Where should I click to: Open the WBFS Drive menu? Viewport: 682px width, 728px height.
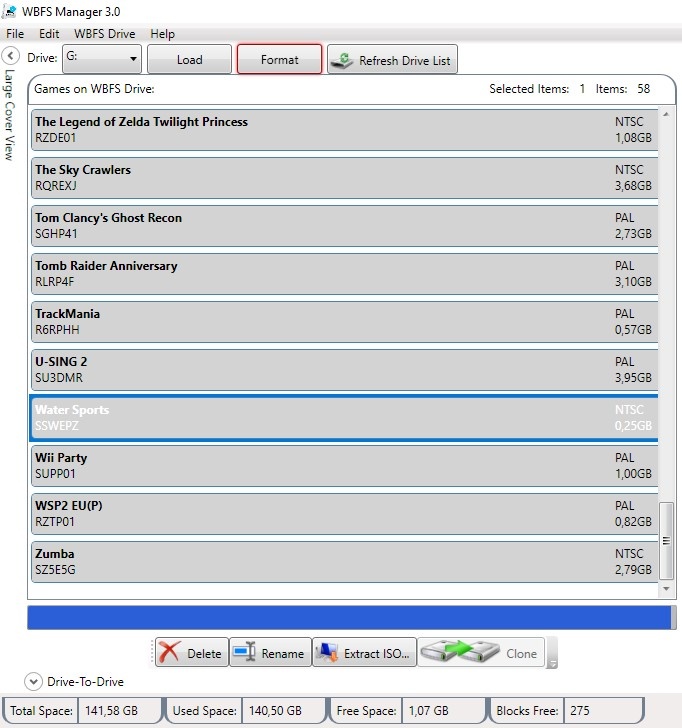(x=104, y=33)
